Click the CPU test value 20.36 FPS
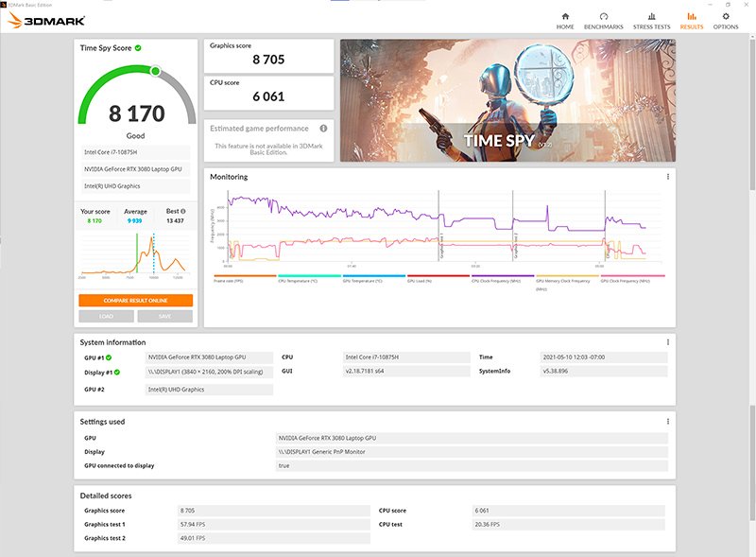Viewport: 756px width, 557px height. [569, 524]
